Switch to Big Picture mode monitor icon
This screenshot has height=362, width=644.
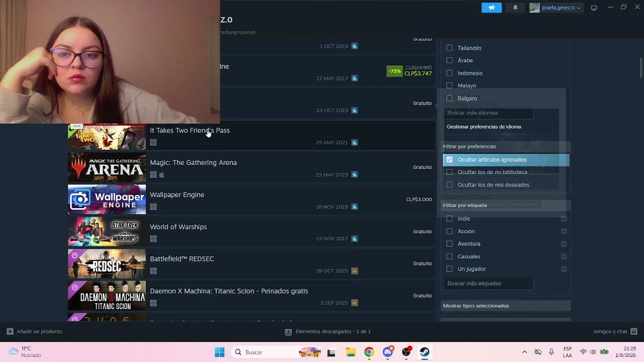point(594,8)
